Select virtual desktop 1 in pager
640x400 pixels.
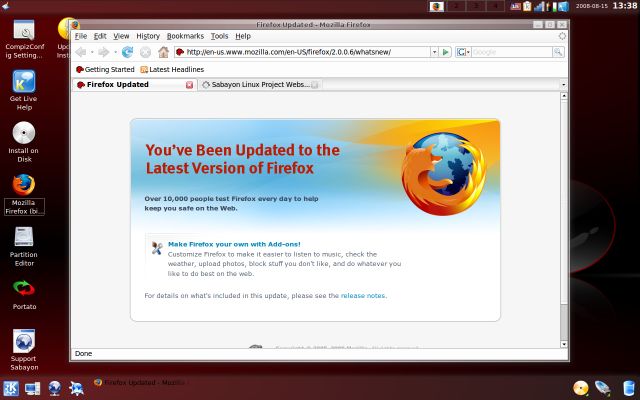click(437, 6)
